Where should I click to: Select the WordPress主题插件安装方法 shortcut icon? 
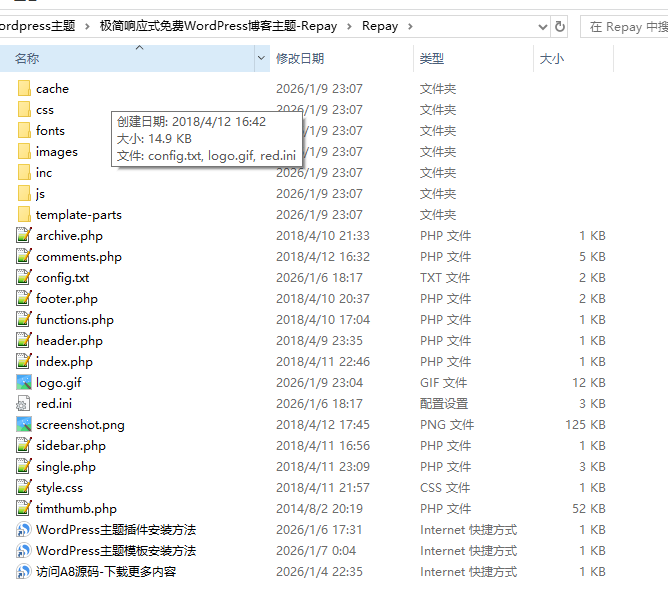pos(24,530)
